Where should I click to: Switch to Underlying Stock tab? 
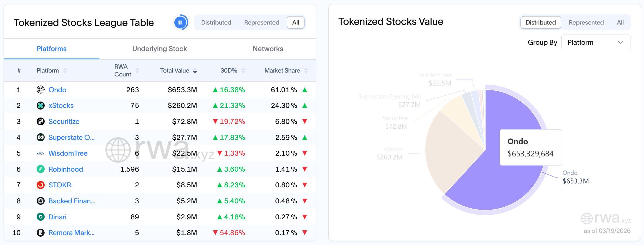point(159,49)
